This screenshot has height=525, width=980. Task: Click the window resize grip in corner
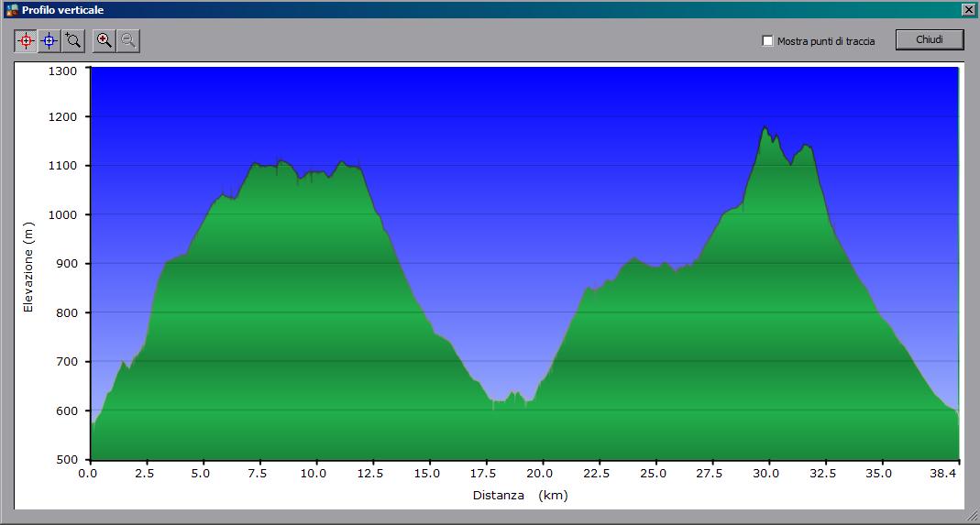click(972, 518)
